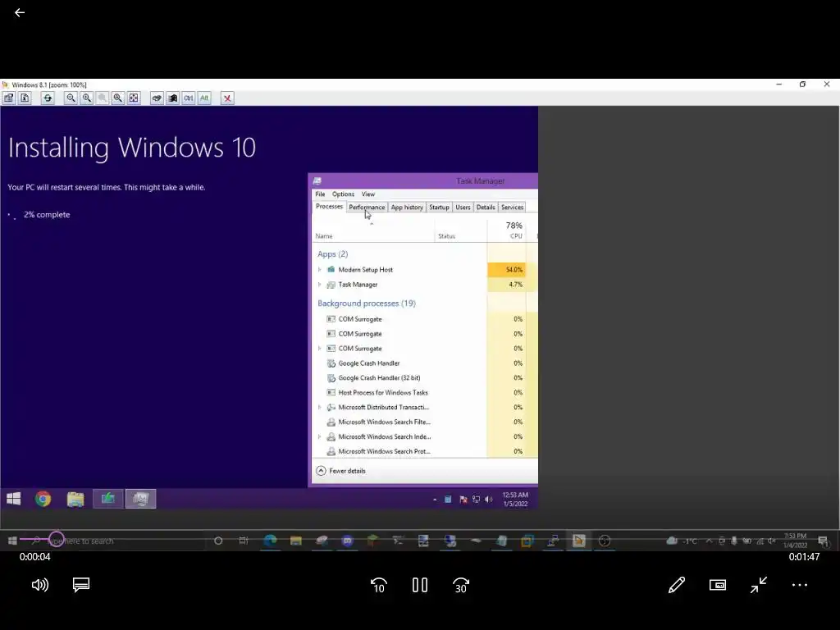Image resolution: width=840 pixels, height=630 pixels.
Task: Select the Apps (2) group heading
Action: 333,254
